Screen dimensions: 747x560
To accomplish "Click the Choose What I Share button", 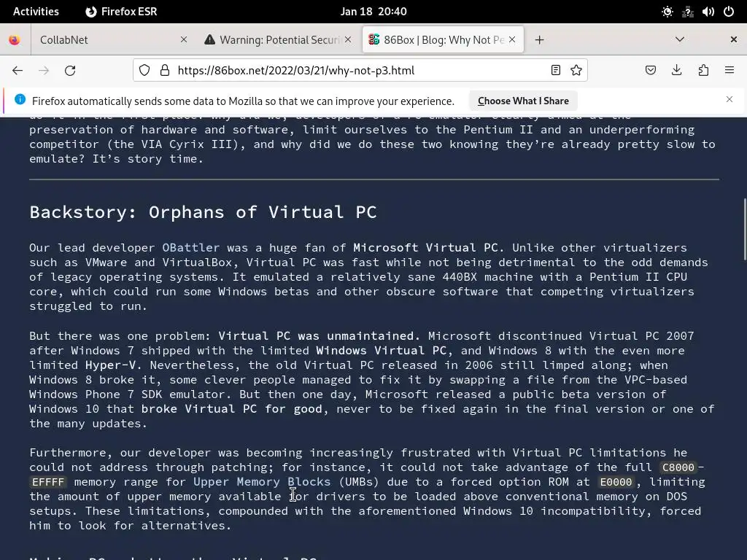I will pos(523,101).
